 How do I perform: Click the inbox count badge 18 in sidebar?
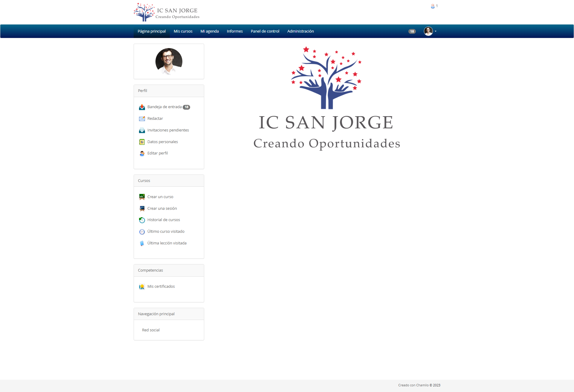click(187, 107)
